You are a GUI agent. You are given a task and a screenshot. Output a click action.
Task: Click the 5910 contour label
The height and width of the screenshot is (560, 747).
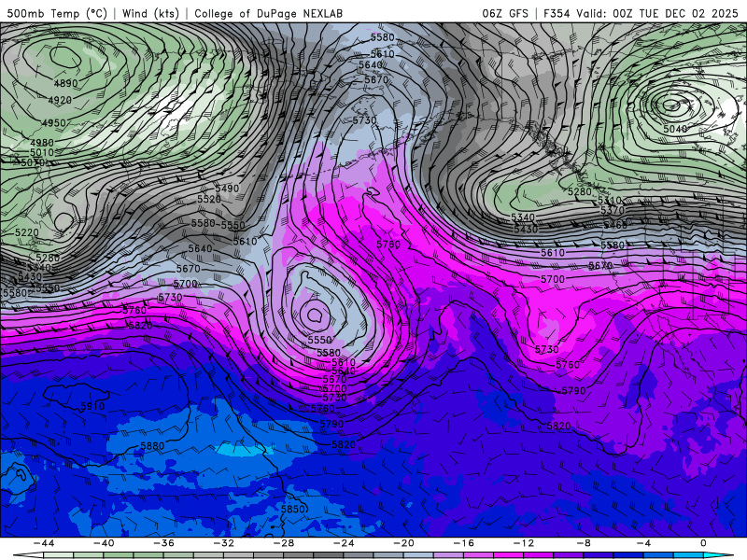92,406
